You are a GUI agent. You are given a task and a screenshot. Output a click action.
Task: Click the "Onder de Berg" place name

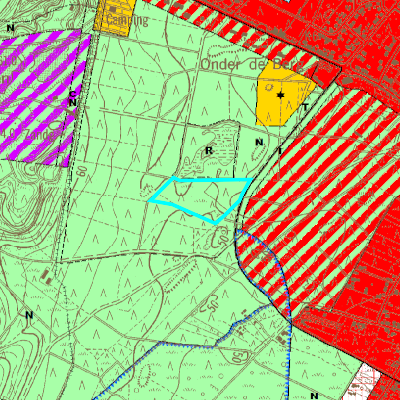[x=252, y=65]
